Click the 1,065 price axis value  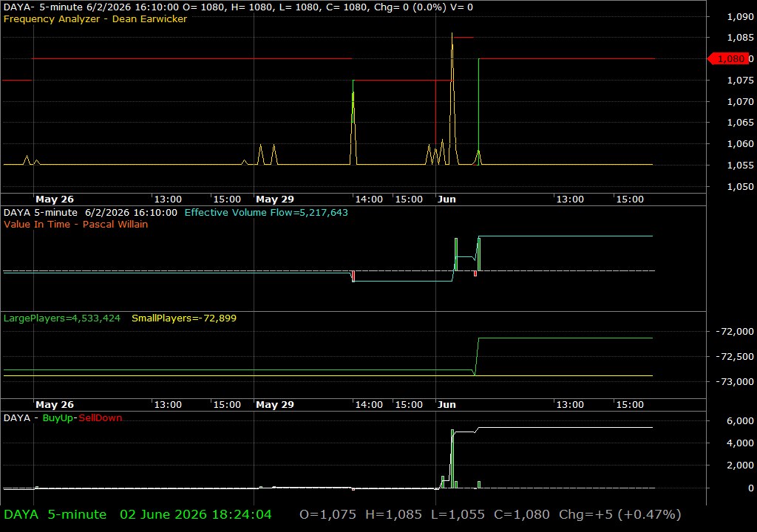coord(740,123)
